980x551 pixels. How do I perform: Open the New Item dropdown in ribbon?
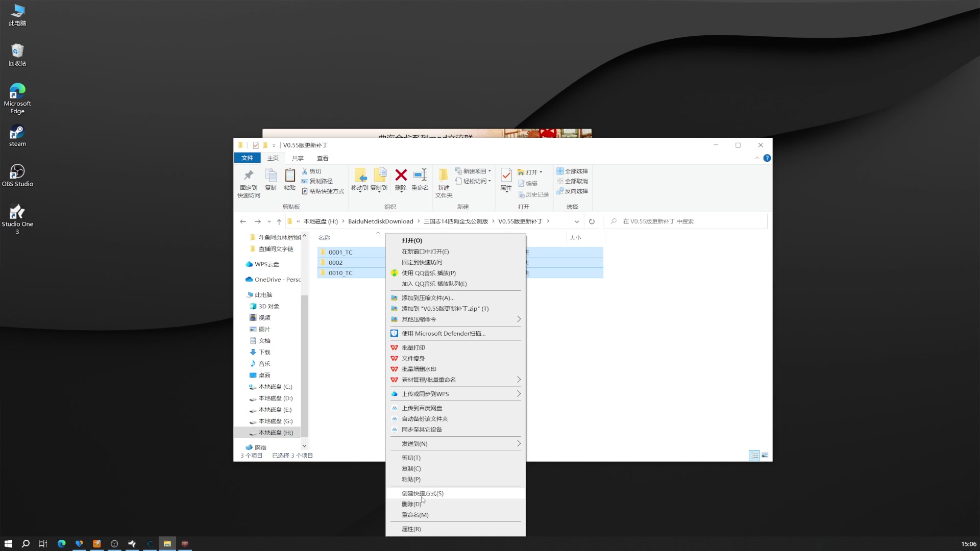[x=473, y=171]
